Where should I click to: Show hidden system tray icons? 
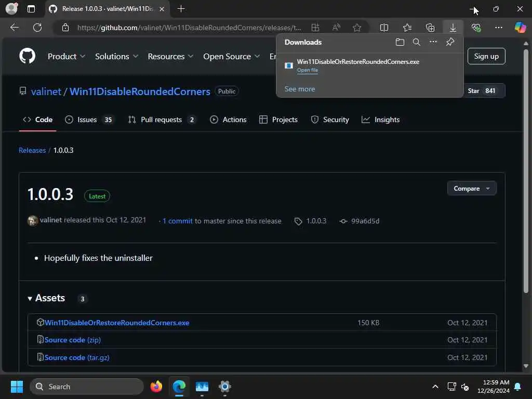coord(435,387)
